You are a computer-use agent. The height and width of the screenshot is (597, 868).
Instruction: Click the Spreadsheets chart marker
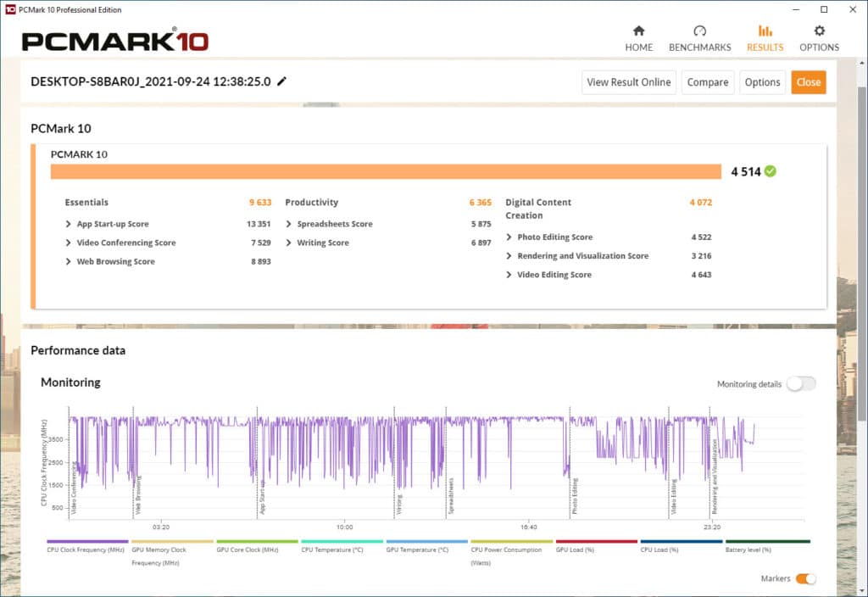[451, 495]
